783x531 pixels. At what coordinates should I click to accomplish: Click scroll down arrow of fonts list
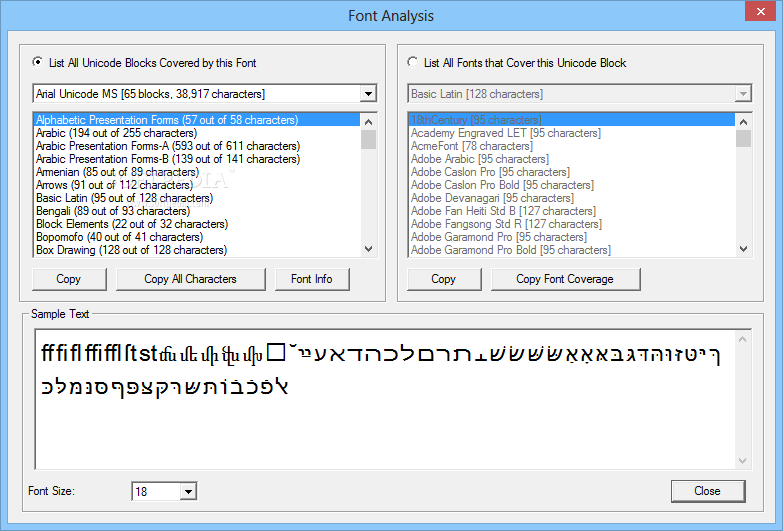744,249
